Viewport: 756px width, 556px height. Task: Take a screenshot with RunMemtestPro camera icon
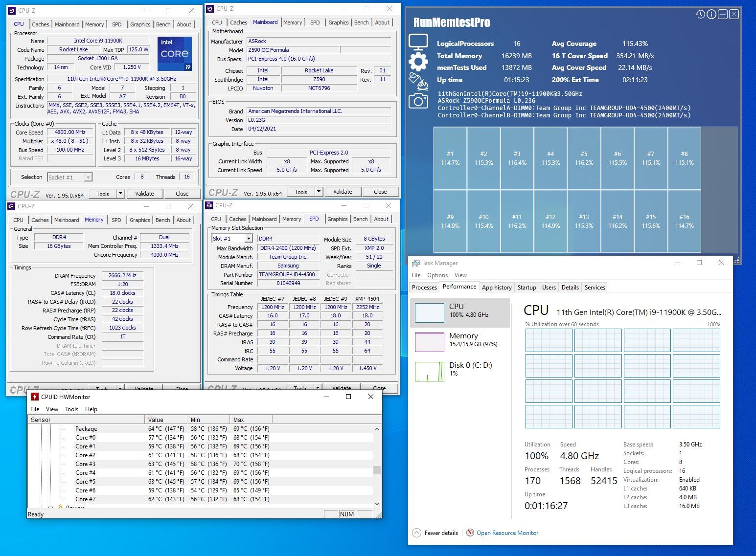418,101
